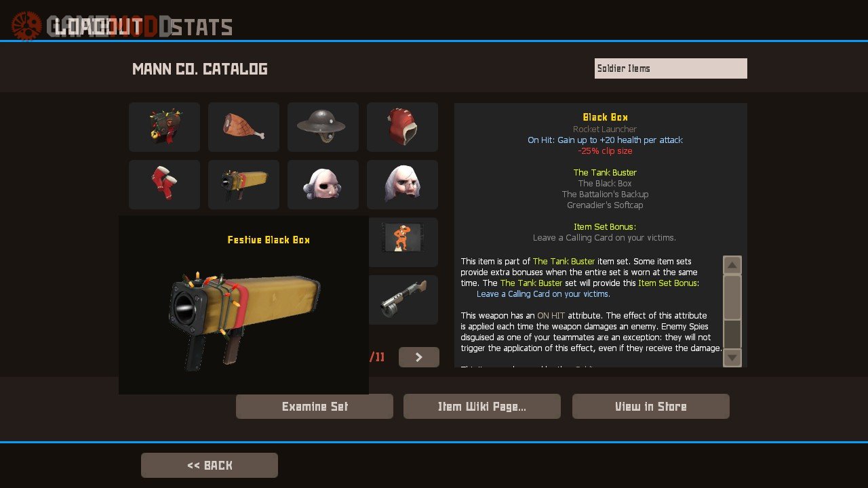868x488 pixels.
Task: Select the white wig with eyepatch
Action: pos(323,184)
